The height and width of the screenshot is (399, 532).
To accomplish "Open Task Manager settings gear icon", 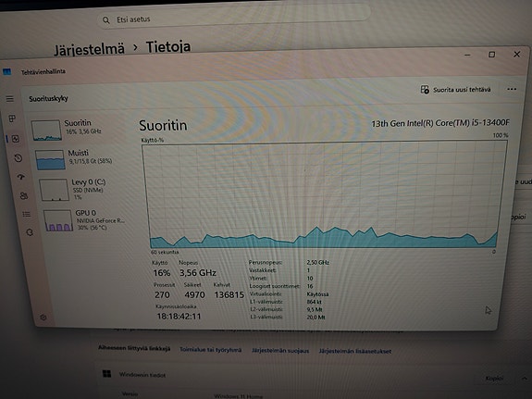I will (43, 318).
